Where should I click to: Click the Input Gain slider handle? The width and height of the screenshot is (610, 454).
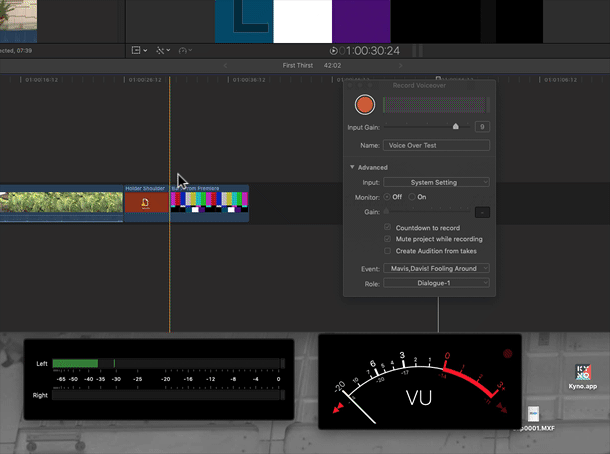click(x=456, y=127)
